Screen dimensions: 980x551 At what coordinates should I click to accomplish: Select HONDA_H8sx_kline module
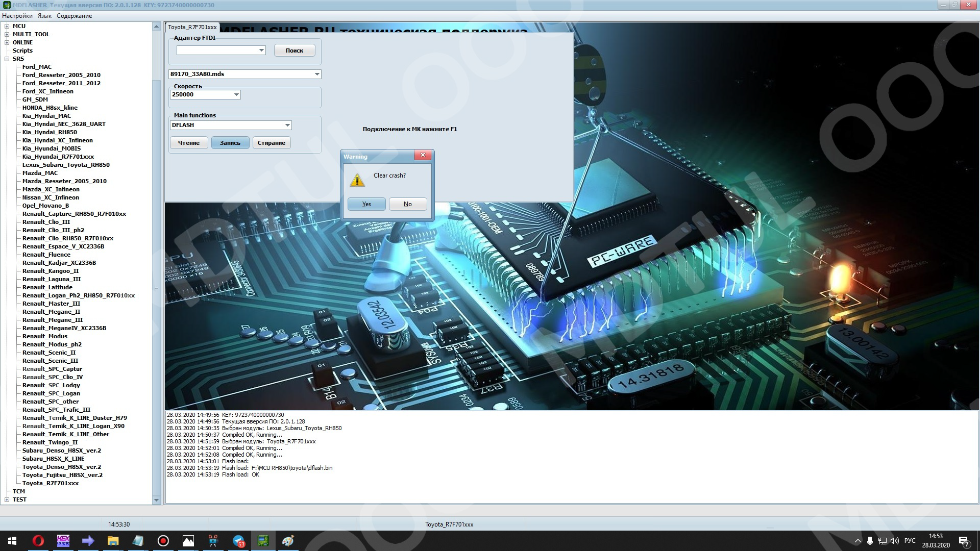click(50, 108)
